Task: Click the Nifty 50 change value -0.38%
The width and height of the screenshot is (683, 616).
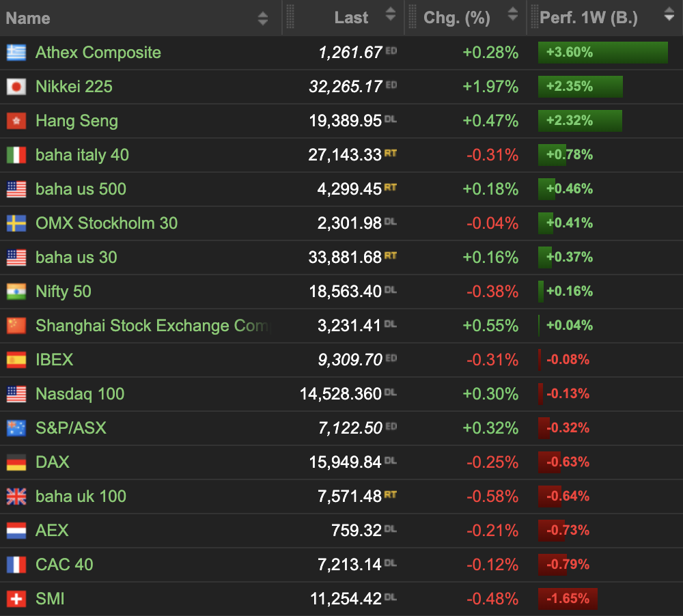Action: pos(492,292)
